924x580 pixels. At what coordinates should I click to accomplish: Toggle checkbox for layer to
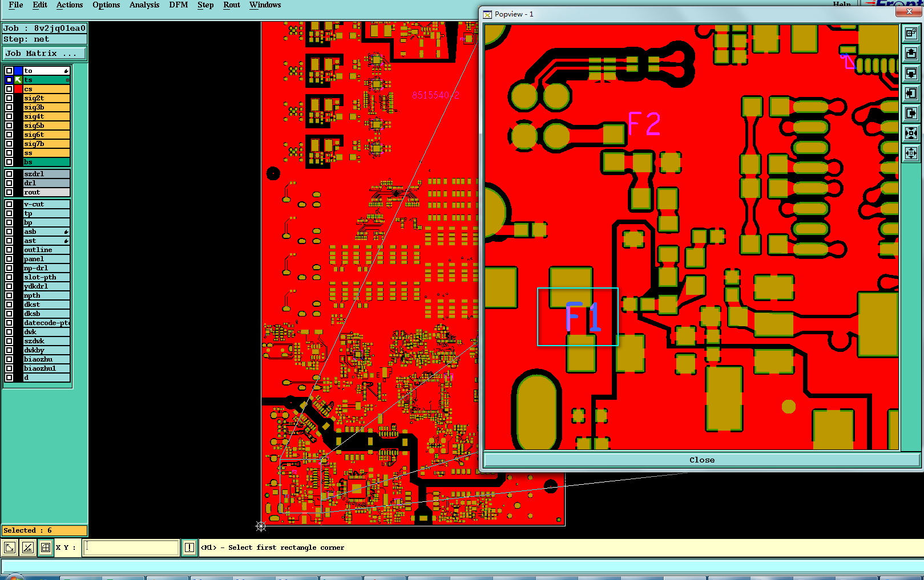[x=9, y=71]
